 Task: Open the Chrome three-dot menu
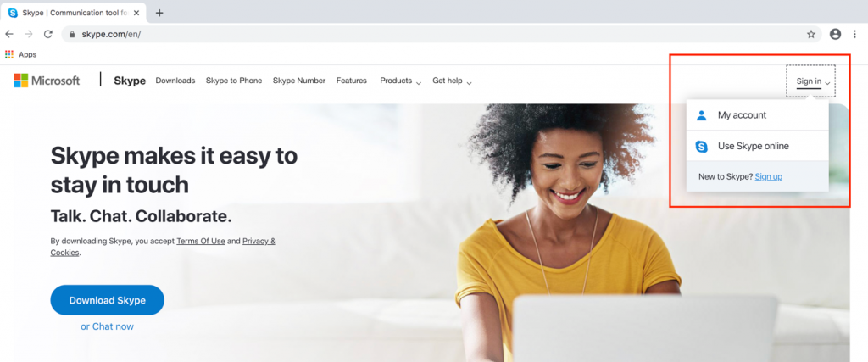coord(854,34)
